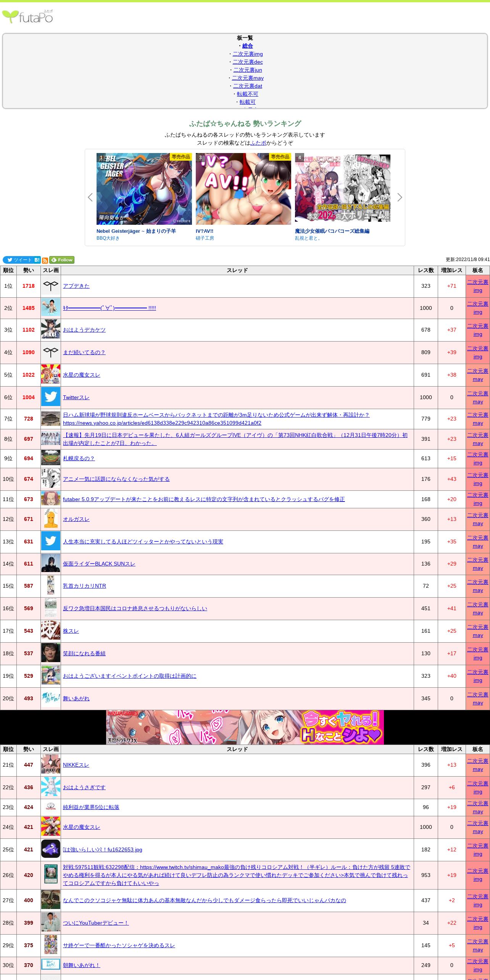Show next item in product carousel
The height and width of the screenshot is (980, 490).
coord(400,197)
